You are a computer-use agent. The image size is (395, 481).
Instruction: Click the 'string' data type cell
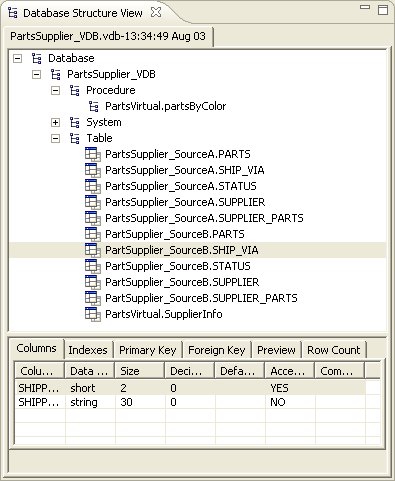coord(84,402)
